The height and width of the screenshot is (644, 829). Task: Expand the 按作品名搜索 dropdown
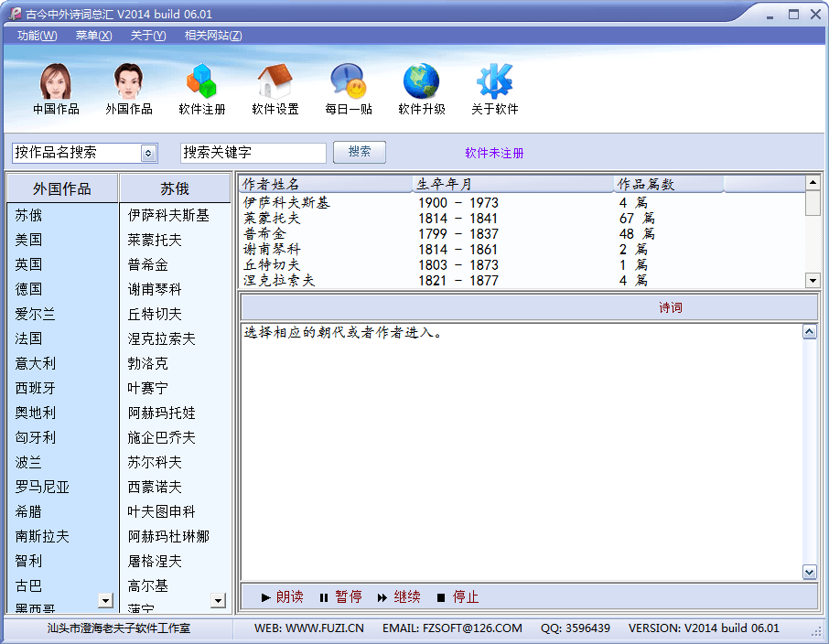(149, 153)
